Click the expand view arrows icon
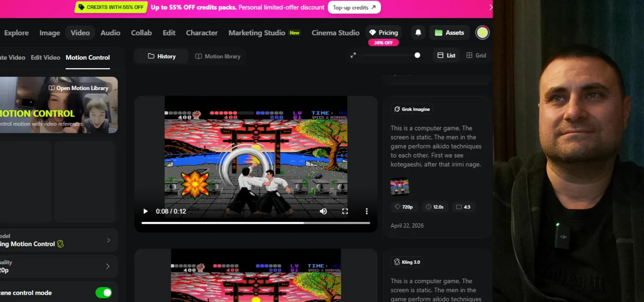 coord(353,55)
